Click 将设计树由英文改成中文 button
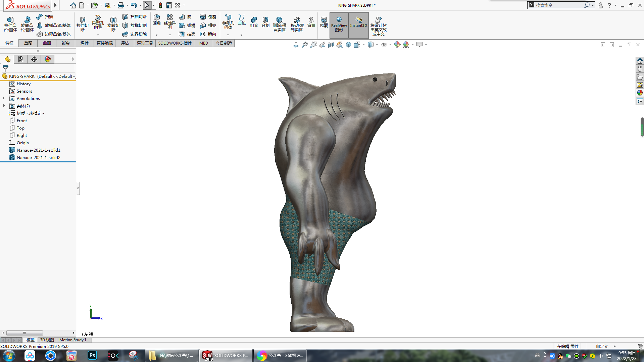 (x=379, y=25)
